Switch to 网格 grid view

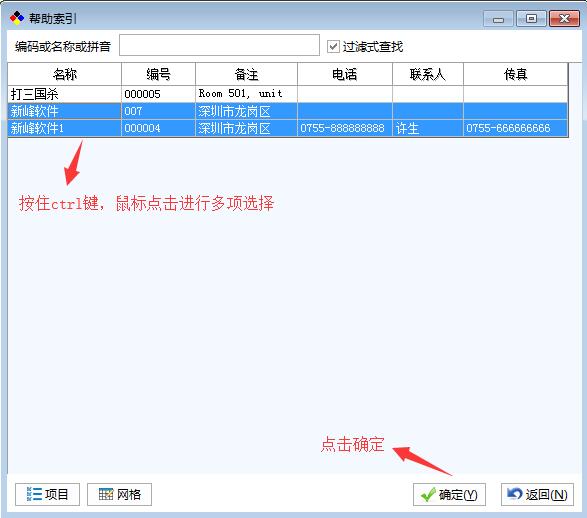click(119, 494)
